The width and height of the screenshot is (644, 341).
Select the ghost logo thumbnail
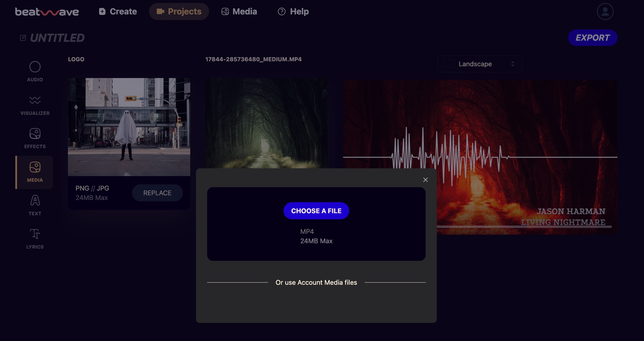[x=129, y=127]
